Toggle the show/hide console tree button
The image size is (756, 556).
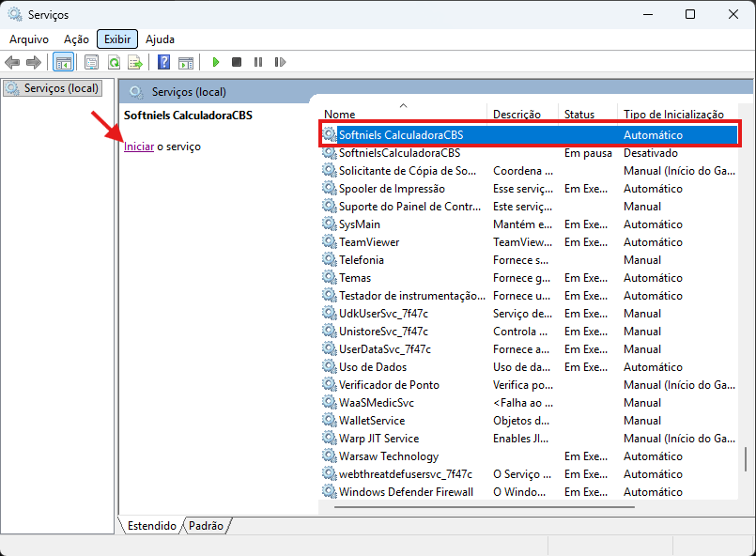[x=63, y=62]
